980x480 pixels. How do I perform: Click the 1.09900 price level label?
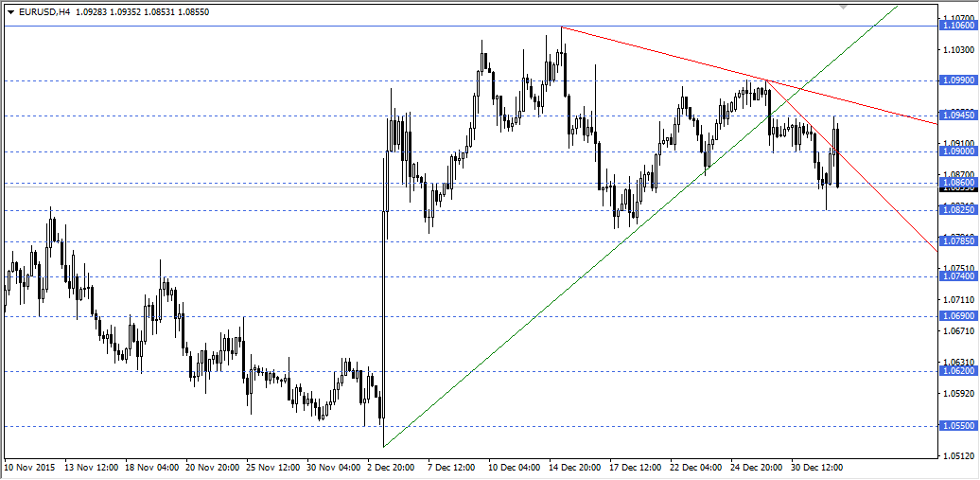[957, 80]
